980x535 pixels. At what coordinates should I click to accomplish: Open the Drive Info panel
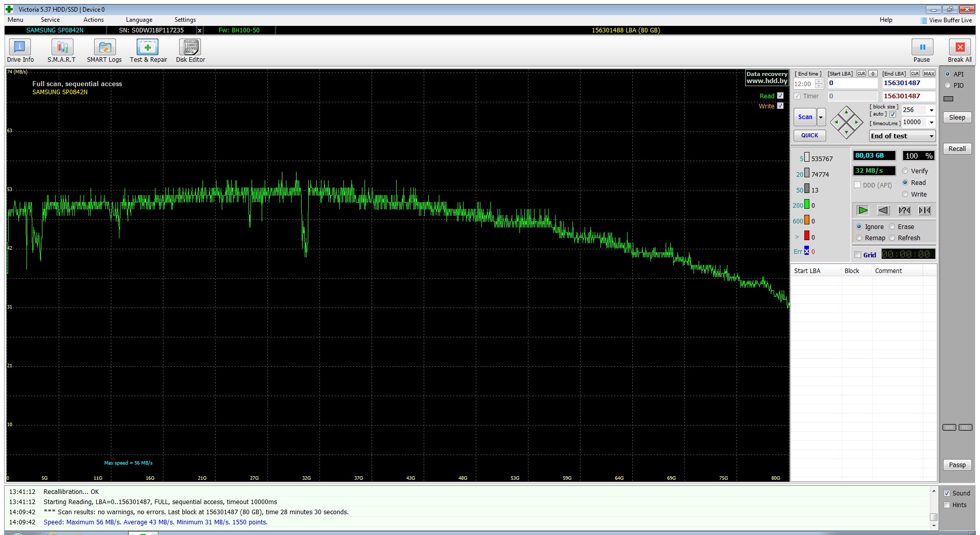[x=20, y=51]
